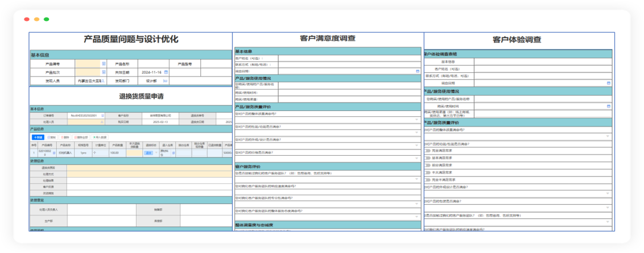Image resolution: width=644 pixels, height=253 pixels.
Task: Click the 1pro specification cell
Action: tap(83, 153)
